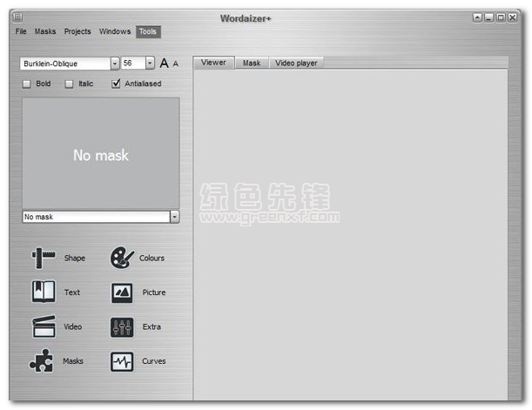532x410 pixels.
Task: Open the Extra sliders icon
Action: [x=122, y=327]
